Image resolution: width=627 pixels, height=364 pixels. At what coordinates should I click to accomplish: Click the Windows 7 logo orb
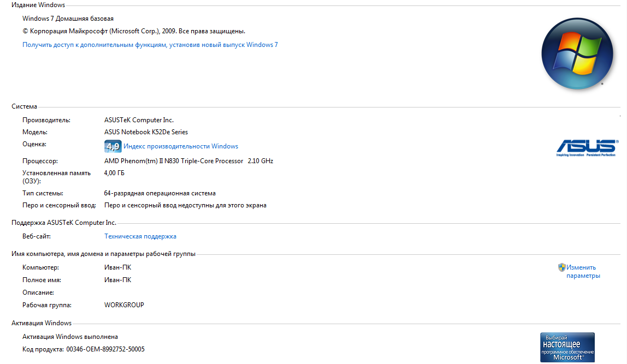[577, 53]
